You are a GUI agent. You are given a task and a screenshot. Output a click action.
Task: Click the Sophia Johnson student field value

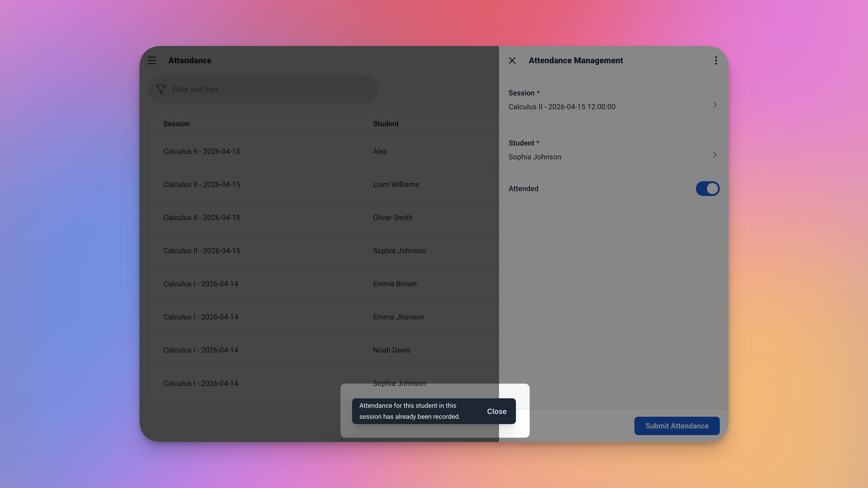tap(535, 157)
